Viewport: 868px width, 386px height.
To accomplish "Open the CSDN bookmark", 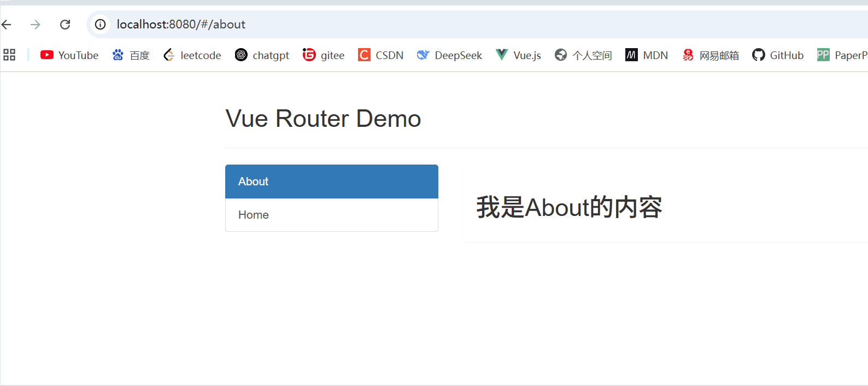I will 381,55.
